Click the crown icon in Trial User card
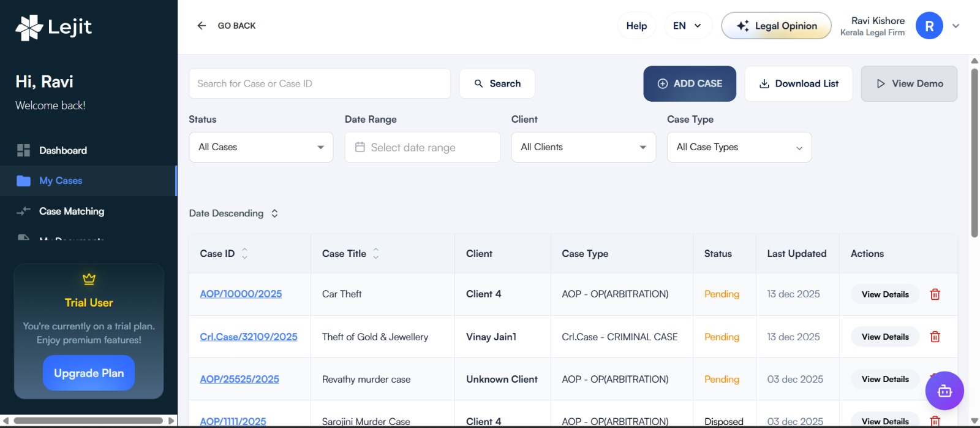 (x=89, y=280)
